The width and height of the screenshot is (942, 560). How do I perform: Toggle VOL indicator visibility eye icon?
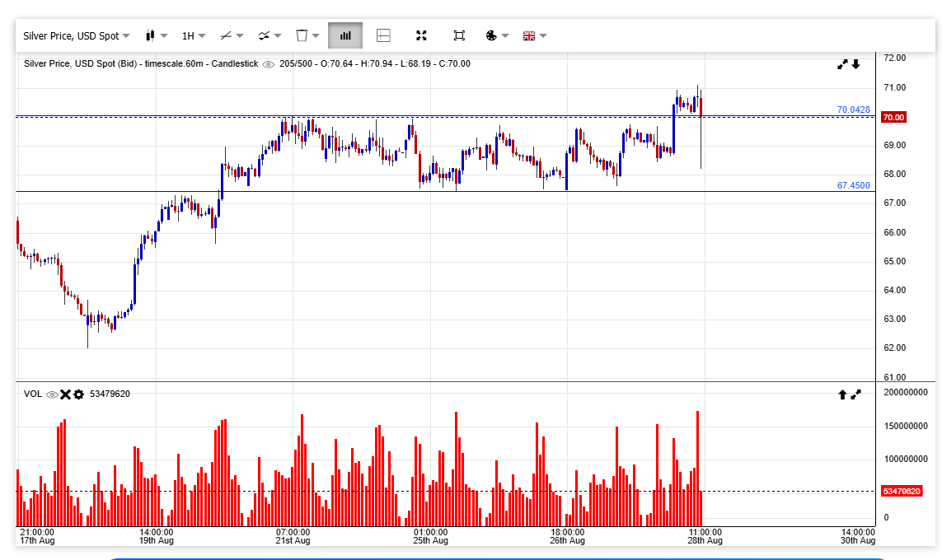(52, 394)
